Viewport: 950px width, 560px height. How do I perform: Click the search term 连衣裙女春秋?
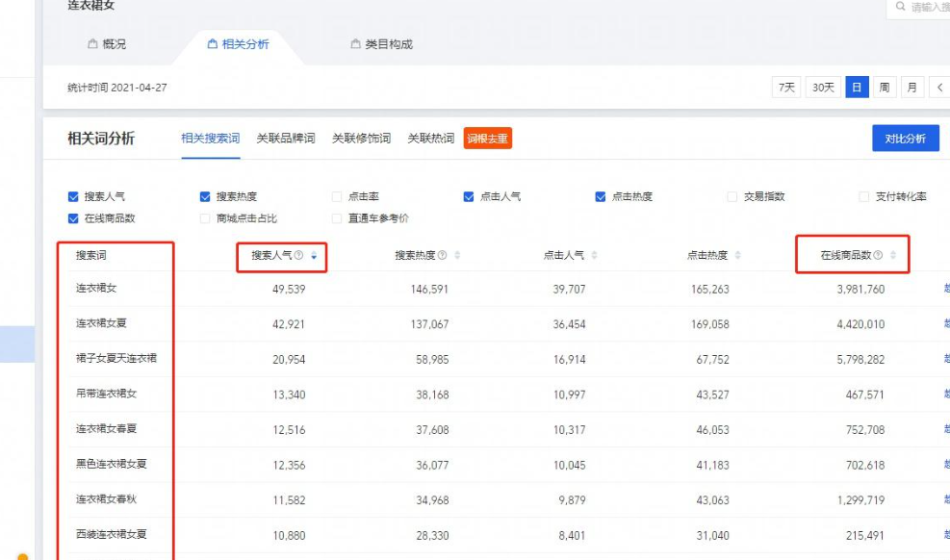coord(106,499)
